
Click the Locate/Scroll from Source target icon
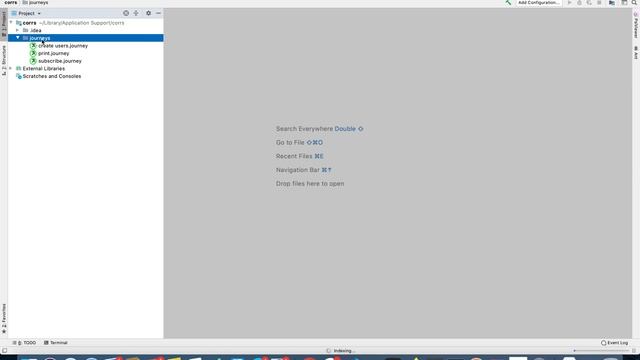[x=126, y=13]
